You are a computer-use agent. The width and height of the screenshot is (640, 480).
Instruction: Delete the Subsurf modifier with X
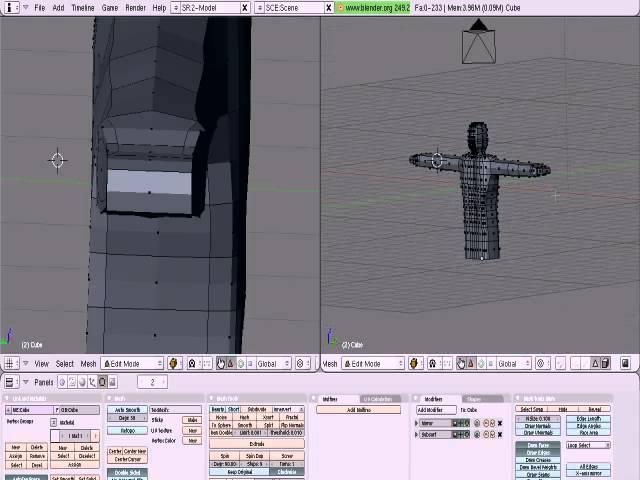coord(500,435)
